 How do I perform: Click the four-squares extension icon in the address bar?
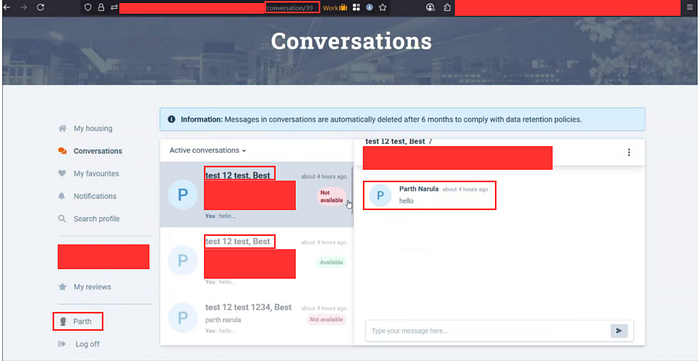coord(356,8)
